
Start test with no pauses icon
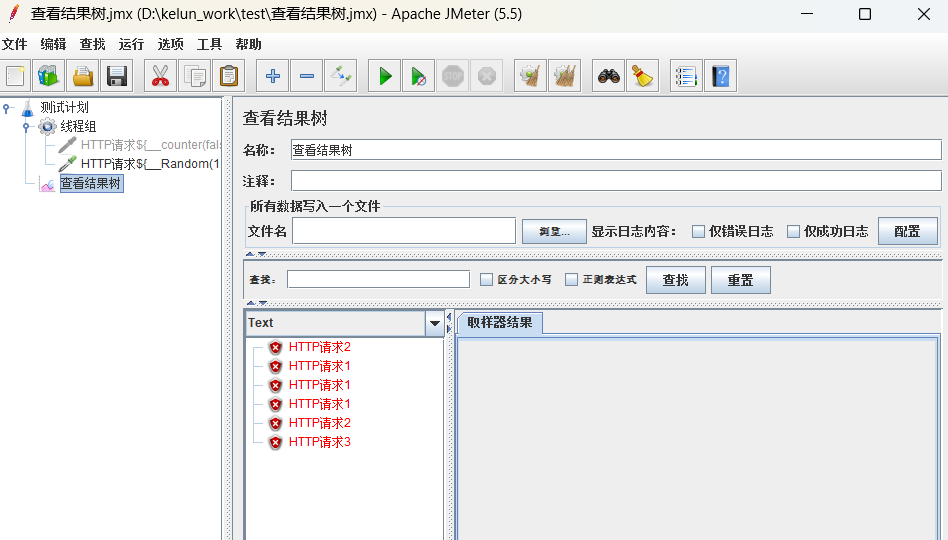pyautogui.click(x=418, y=76)
